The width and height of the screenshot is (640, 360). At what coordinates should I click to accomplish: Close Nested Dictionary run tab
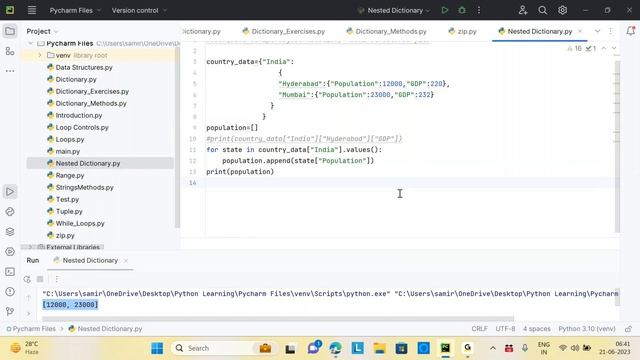pyautogui.click(x=126, y=260)
